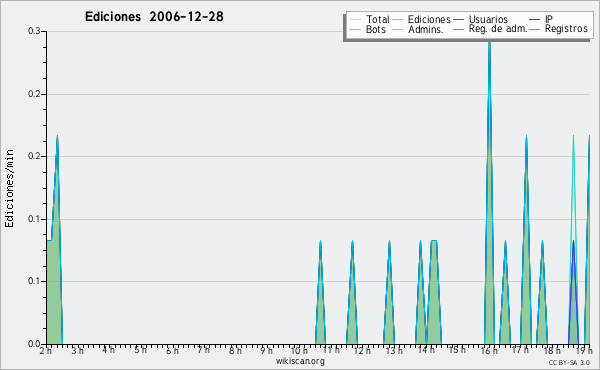
Task: Click the blue Usuarios legend line swatch
Action: point(458,20)
